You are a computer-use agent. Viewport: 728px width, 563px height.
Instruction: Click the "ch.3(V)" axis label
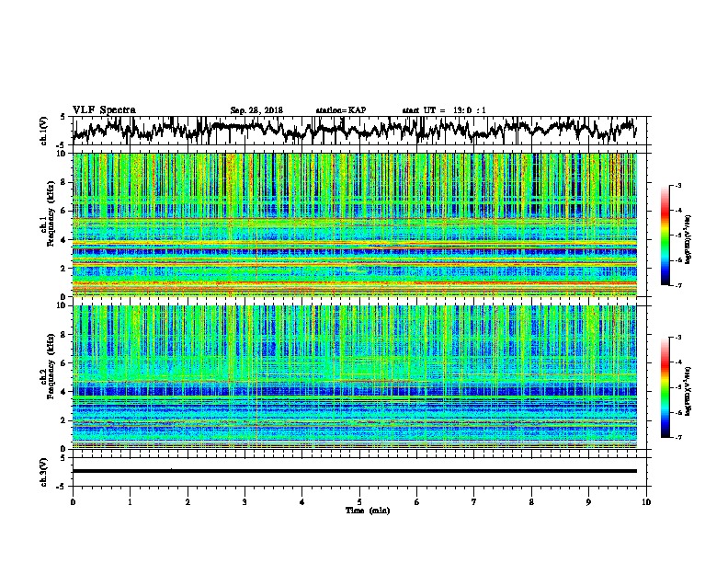(43, 472)
